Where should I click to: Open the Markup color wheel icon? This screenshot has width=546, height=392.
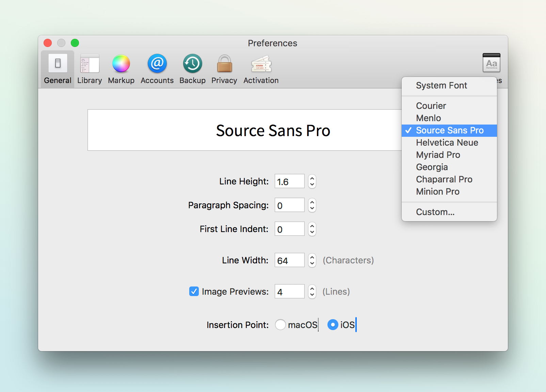(121, 63)
